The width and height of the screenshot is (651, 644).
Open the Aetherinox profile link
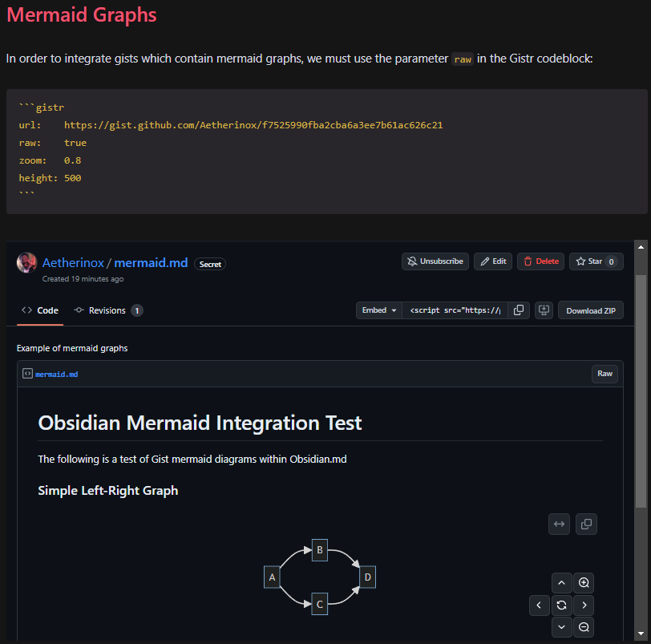point(73,262)
